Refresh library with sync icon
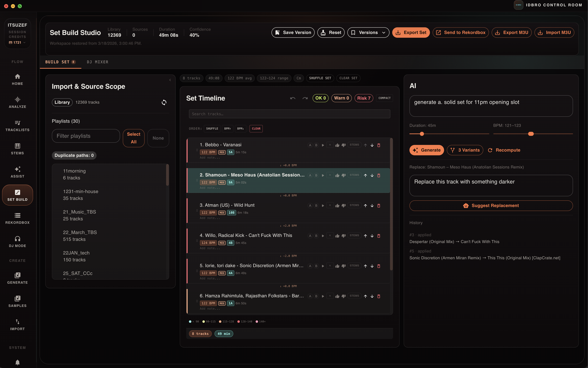This screenshot has height=368, width=588. (164, 102)
